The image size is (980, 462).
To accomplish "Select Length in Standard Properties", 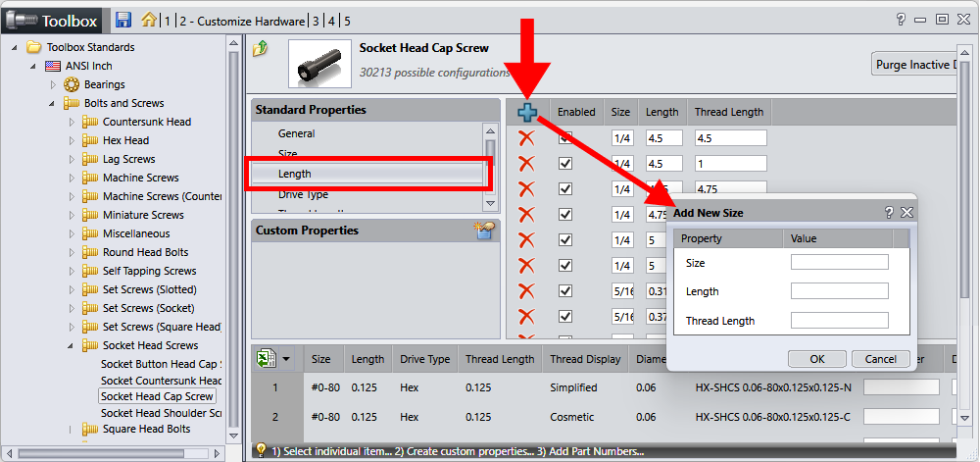I will 367,174.
